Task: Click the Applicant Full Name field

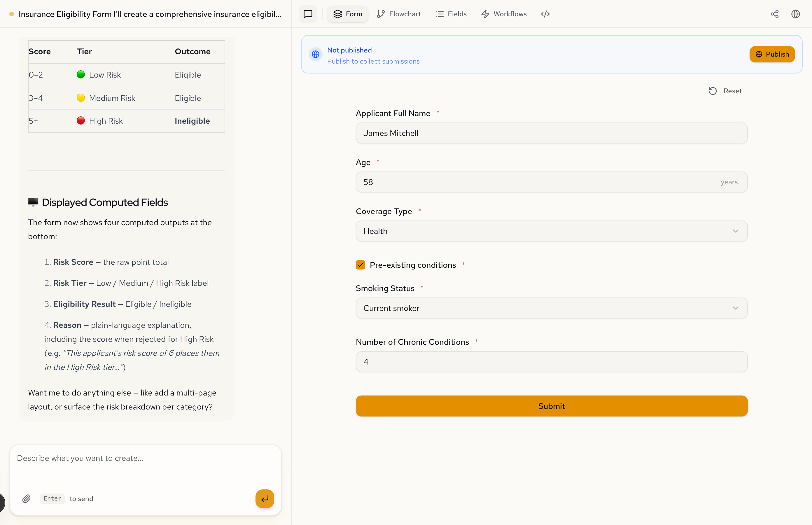Action: click(551, 133)
